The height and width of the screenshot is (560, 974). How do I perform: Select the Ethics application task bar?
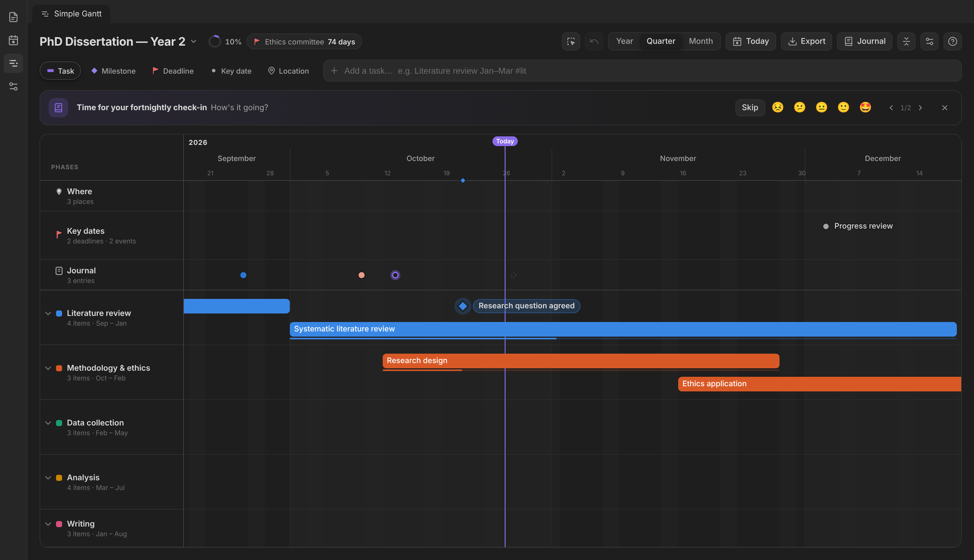tap(819, 384)
